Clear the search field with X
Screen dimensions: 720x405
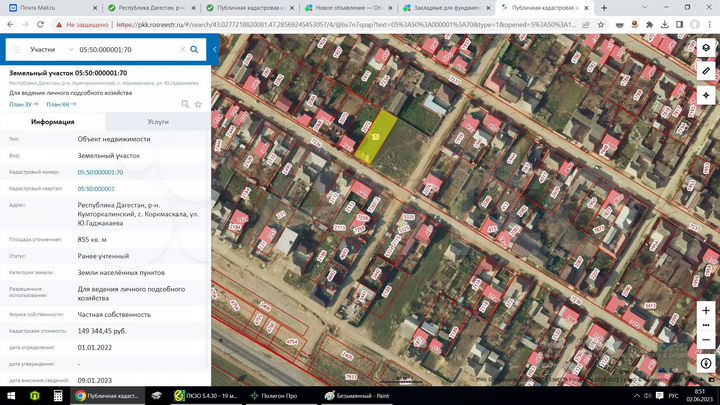point(182,50)
